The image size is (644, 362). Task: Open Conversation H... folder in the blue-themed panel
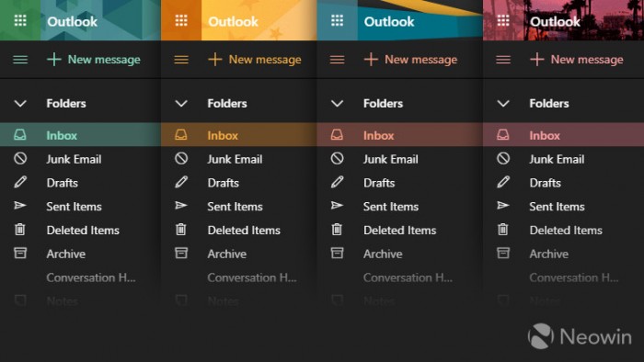[408, 277]
